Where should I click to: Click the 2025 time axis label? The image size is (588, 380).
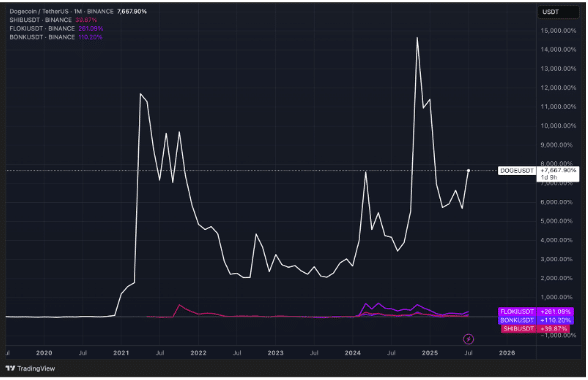[429, 353]
